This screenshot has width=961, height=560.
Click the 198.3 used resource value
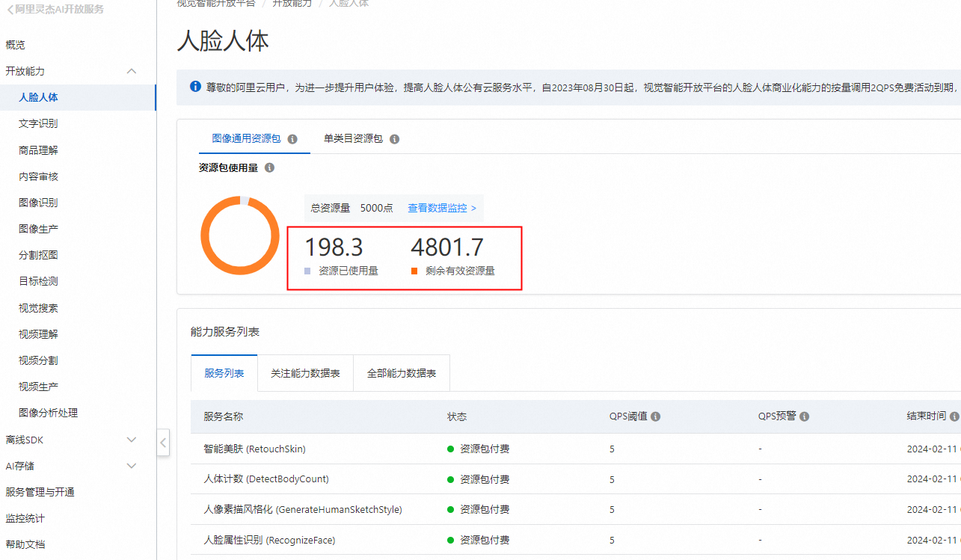coord(334,247)
